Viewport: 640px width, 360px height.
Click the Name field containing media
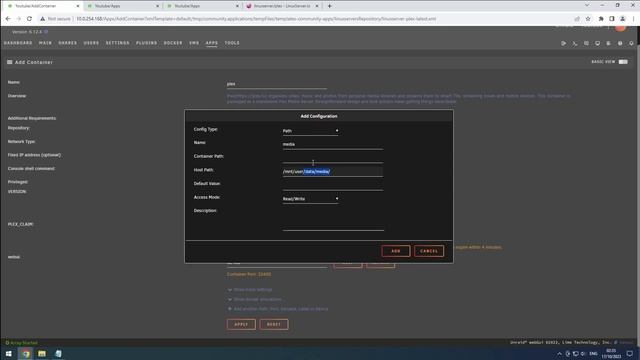333,144
